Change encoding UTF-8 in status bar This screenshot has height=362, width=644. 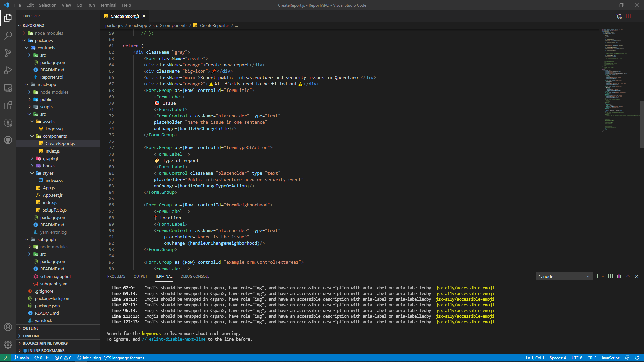577,358
